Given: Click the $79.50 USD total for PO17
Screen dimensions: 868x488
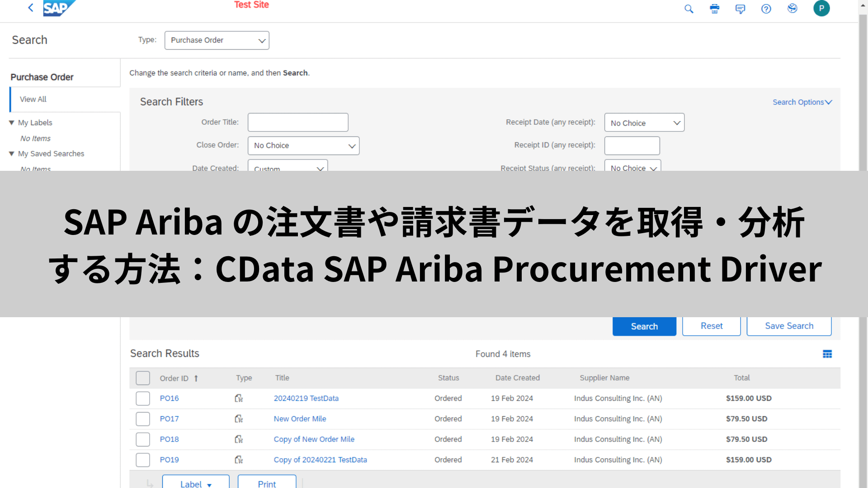Looking at the screenshot, I should 746,419.
